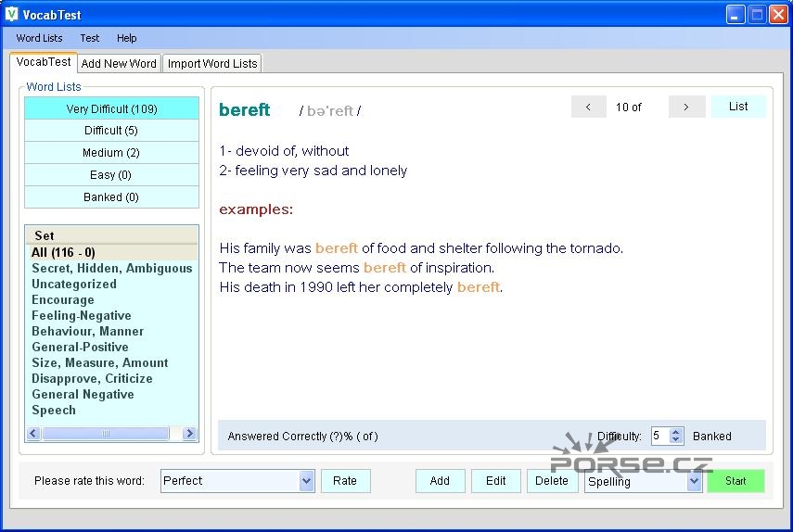Open the Word Lists menu

click(x=40, y=38)
